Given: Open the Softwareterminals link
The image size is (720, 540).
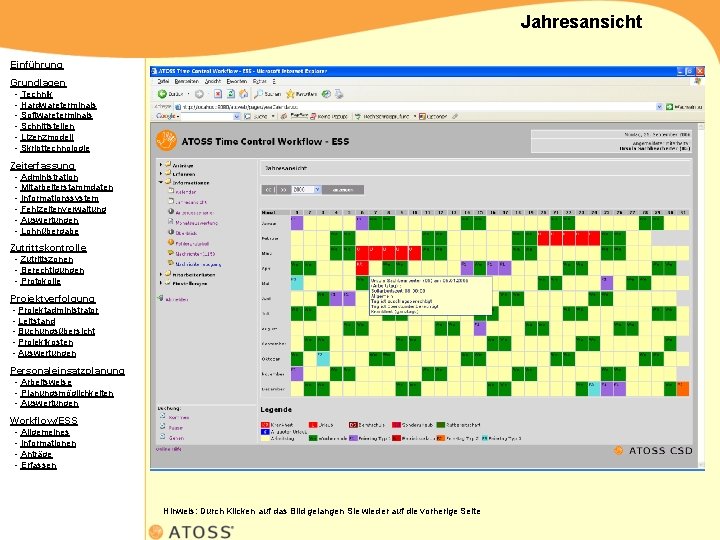Looking at the screenshot, I should [56, 115].
